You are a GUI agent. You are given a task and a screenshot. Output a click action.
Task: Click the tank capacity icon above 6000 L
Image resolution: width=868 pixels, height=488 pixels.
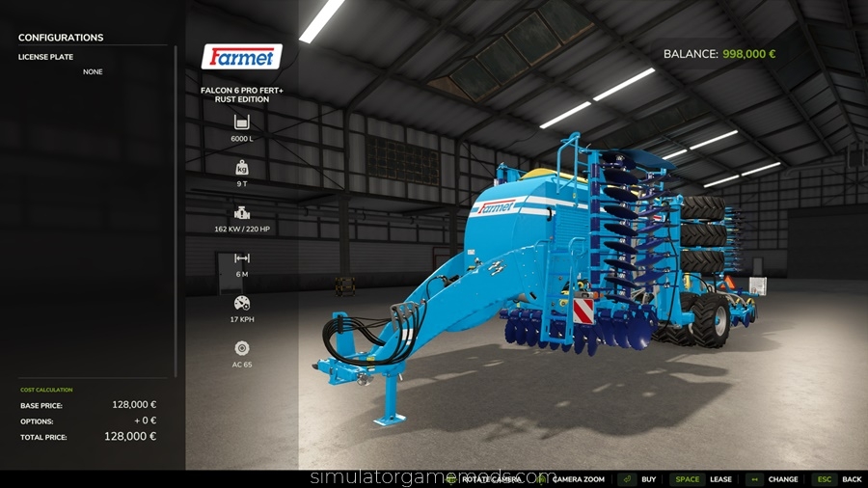(242, 122)
